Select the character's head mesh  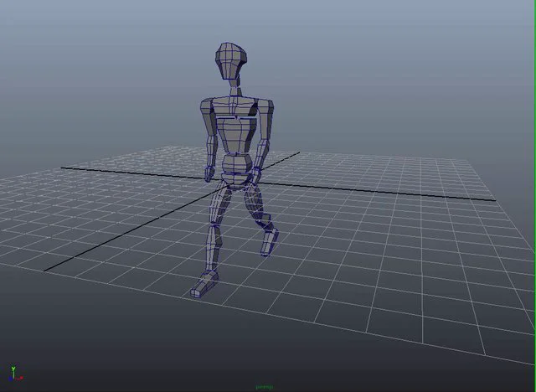[231, 61]
